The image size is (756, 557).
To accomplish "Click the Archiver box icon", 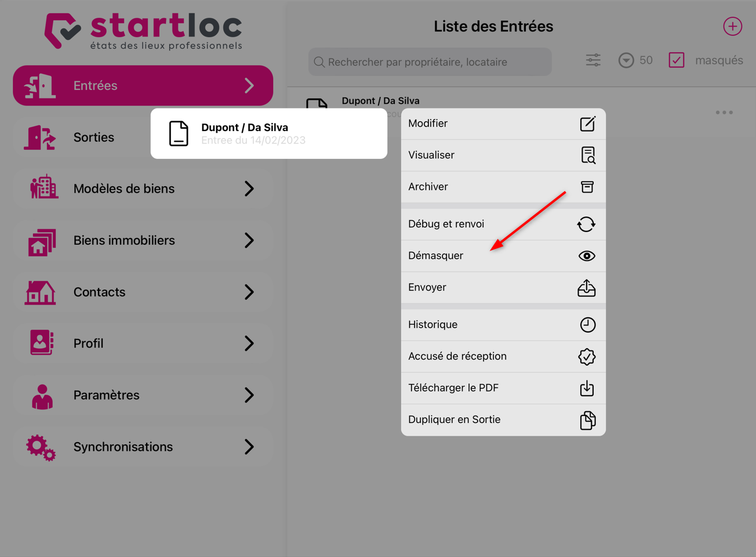I will (587, 187).
